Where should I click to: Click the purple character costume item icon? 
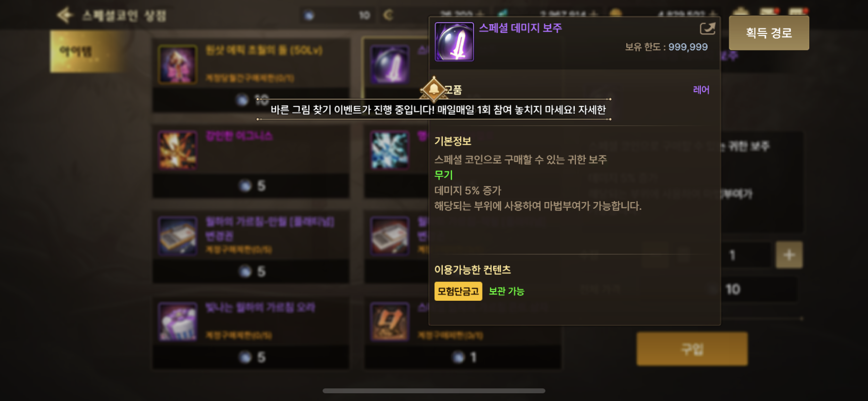click(178, 64)
